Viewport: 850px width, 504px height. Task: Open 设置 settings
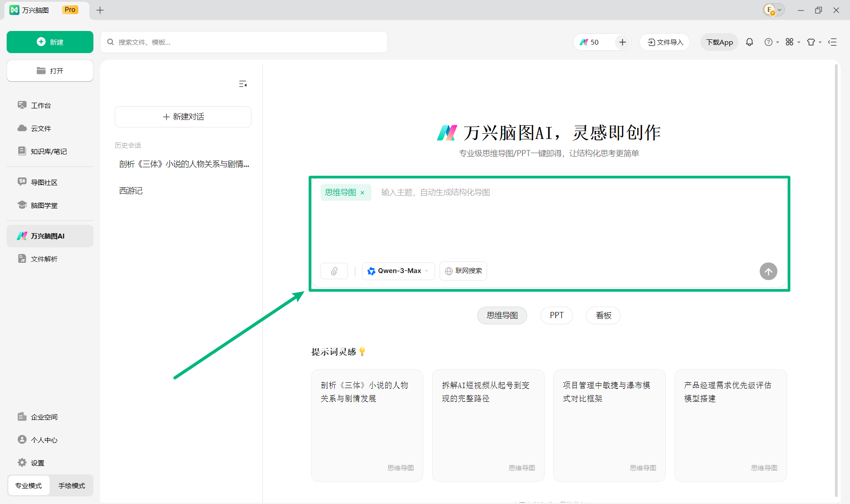tap(50, 463)
